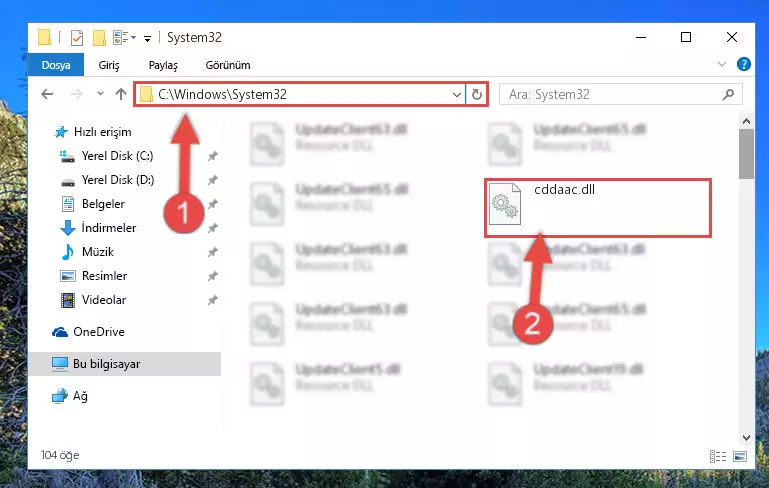Screen dimensions: 769x488
Task: Click pin icon next to İndirmeler
Action: 212,228
